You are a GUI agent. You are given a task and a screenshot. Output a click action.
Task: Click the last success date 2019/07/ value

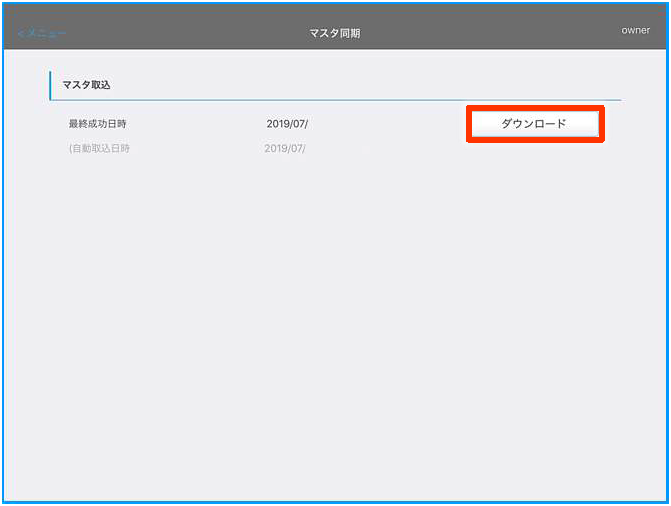(287, 124)
